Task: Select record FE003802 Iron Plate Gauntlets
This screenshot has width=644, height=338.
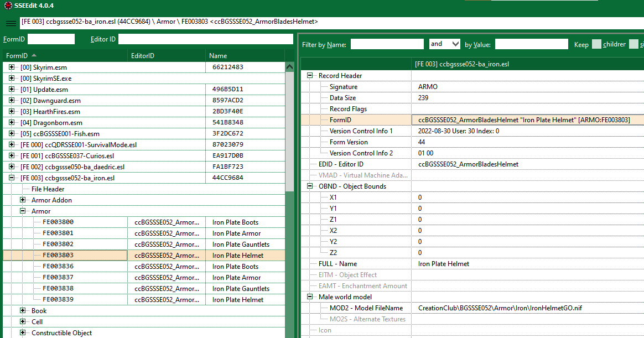Action: [x=144, y=244]
